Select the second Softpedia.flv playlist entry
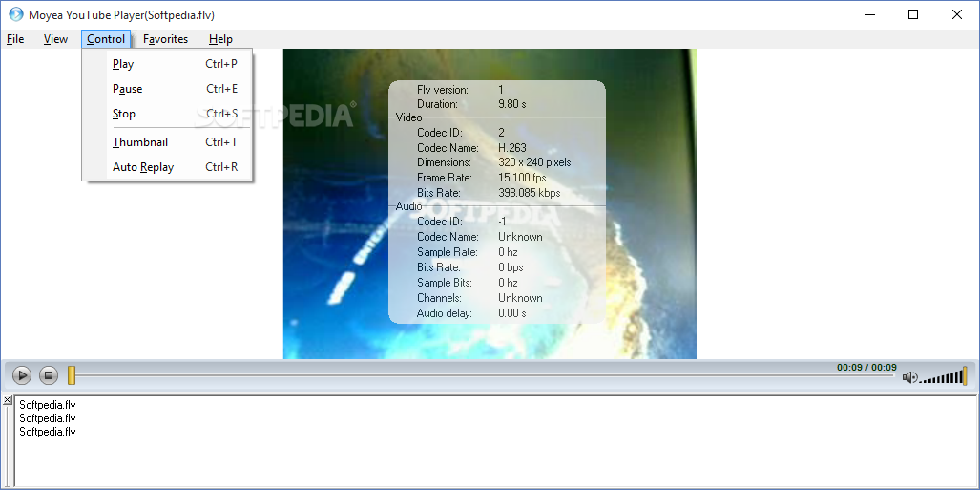The width and height of the screenshot is (980, 490). pos(48,418)
